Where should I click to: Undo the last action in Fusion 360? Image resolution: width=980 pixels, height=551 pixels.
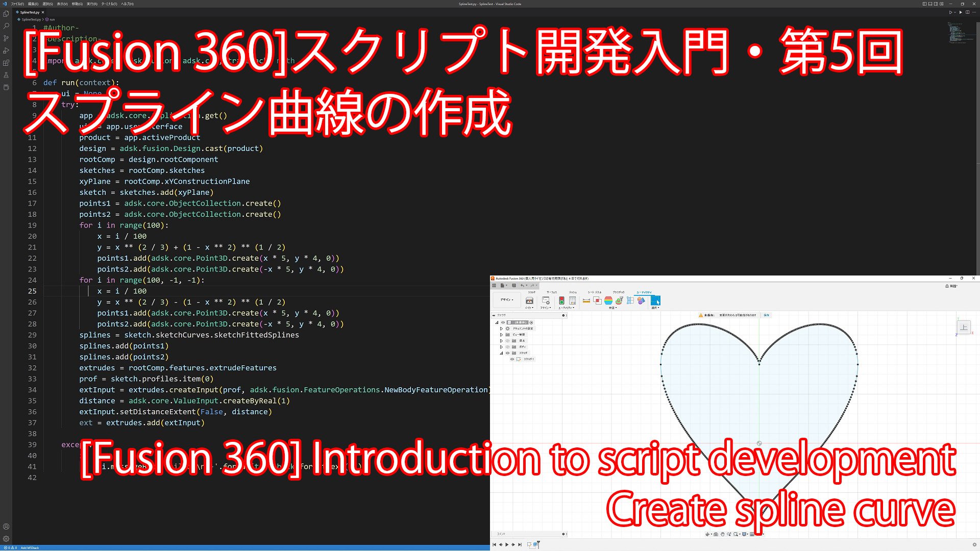coord(522,286)
